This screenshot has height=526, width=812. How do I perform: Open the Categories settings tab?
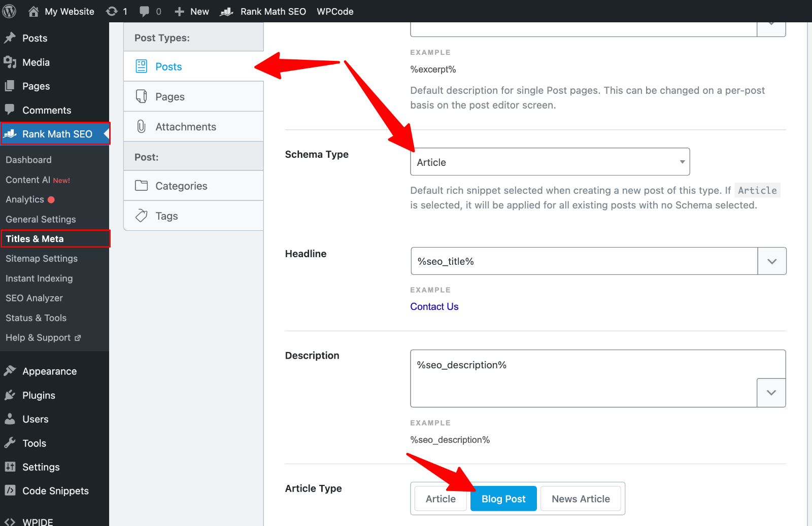(181, 186)
